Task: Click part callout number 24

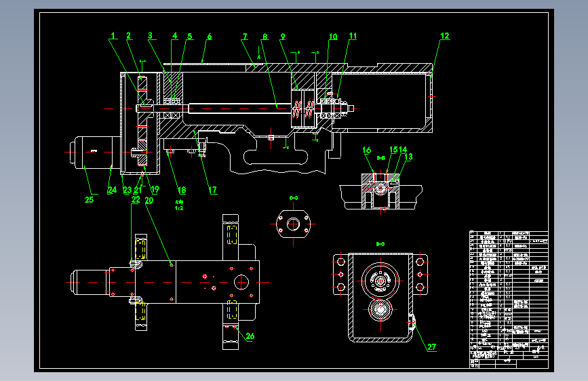Action: (x=112, y=190)
